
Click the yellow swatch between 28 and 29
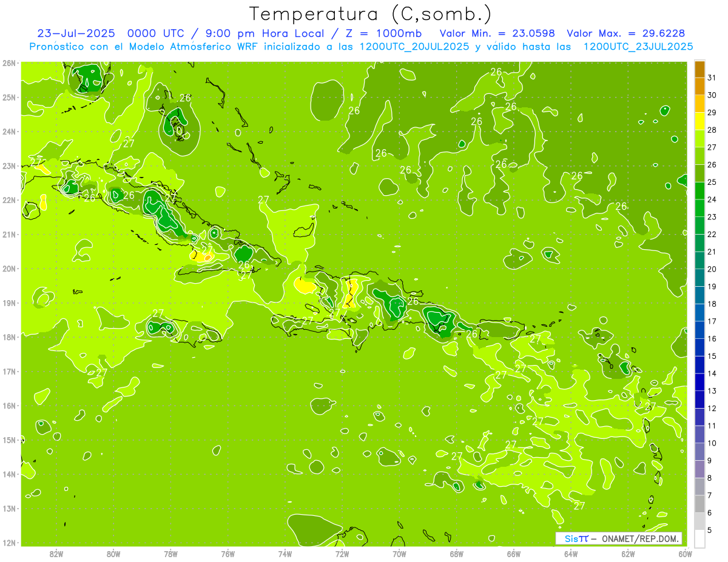tap(699, 121)
